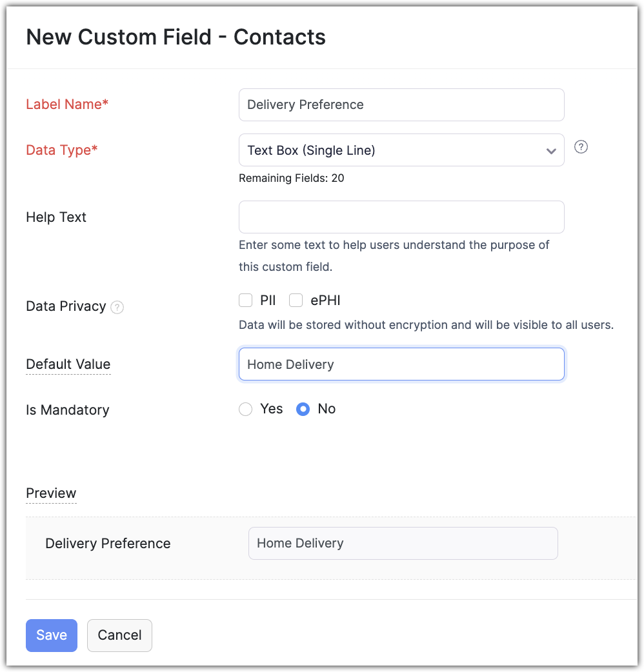Click the Preview Delivery Preference field
The height and width of the screenshot is (672, 644).
(x=403, y=543)
